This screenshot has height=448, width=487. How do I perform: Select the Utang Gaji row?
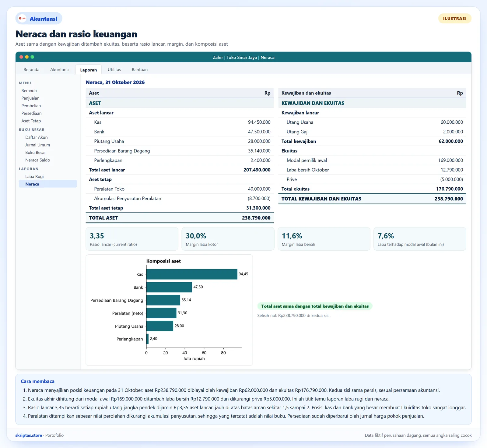(x=372, y=132)
